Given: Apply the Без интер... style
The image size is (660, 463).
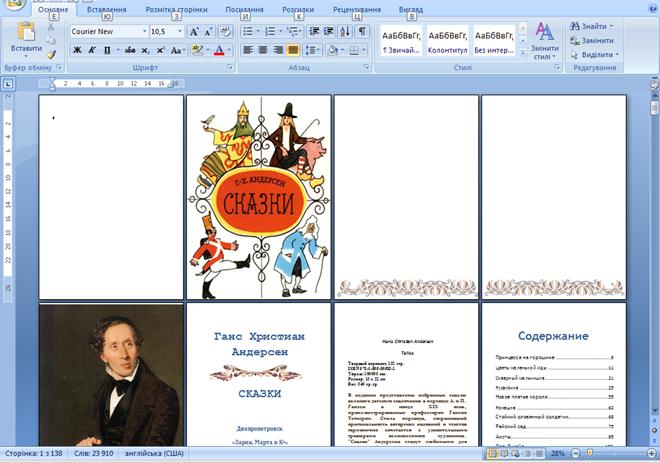Looking at the screenshot, I should pos(494,41).
